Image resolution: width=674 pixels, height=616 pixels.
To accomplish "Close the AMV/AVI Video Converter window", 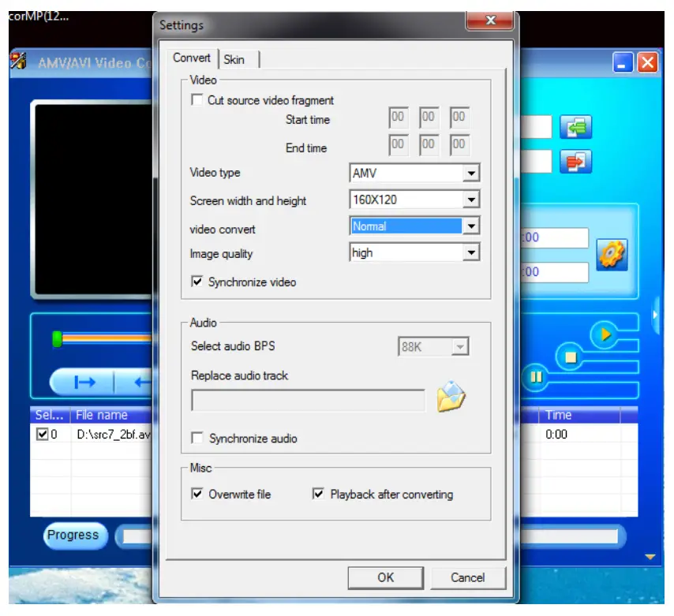I will coord(647,62).
